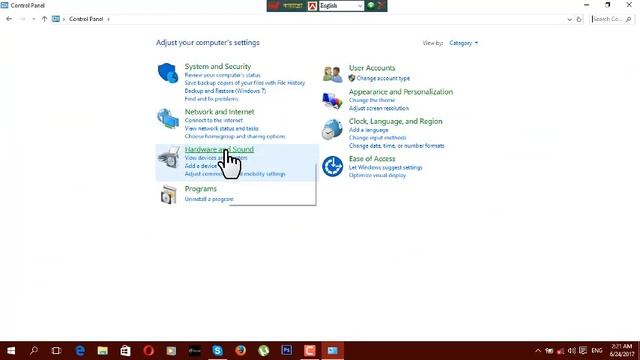This screenshot has height=360, width=640.
Task: Open Appearance and Personalization monitor icon
Action: (x=332, y=101)
